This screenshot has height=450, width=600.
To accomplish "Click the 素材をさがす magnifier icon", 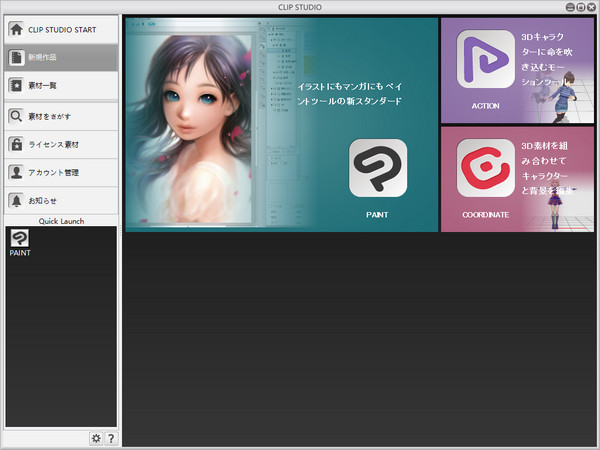I will [16, 116].
